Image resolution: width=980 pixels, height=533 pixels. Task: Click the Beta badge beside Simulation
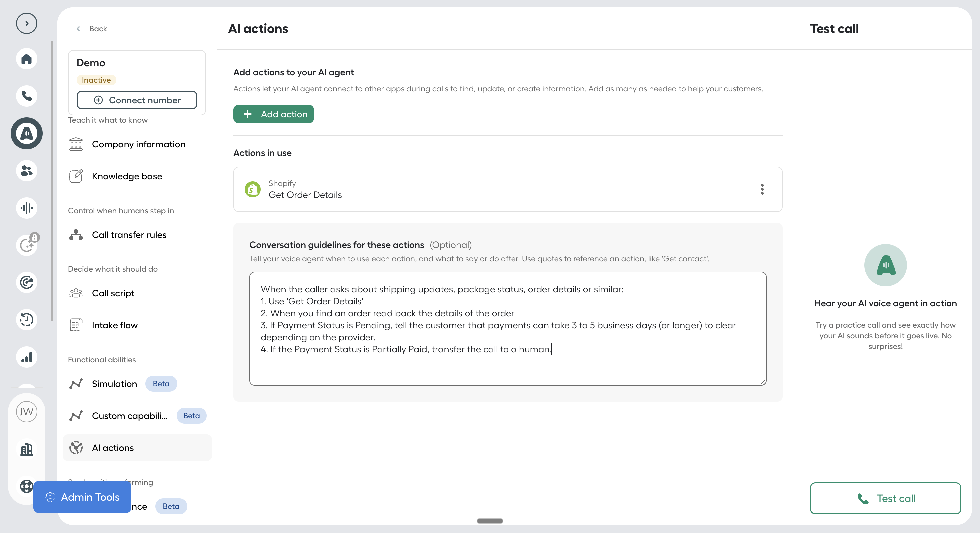pos(161,383)
